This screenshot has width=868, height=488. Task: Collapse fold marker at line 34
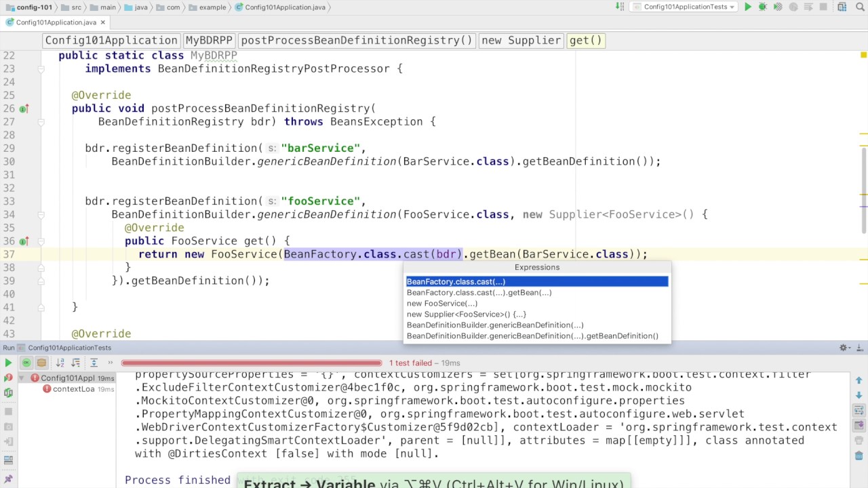click(x=41, y=215)
